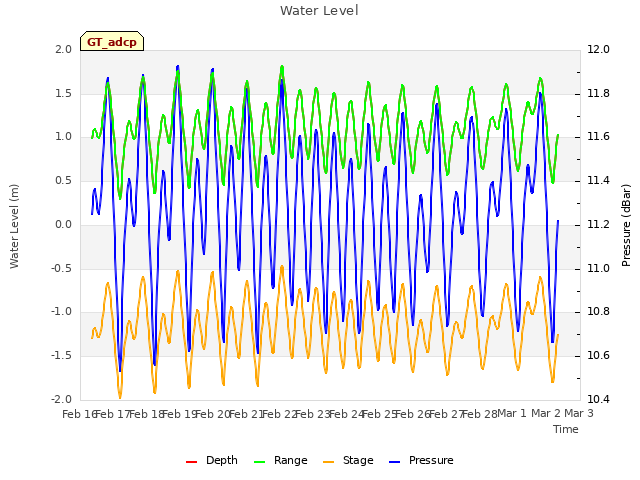
Task: Click the Time axis label
Action: coord(566,429)
